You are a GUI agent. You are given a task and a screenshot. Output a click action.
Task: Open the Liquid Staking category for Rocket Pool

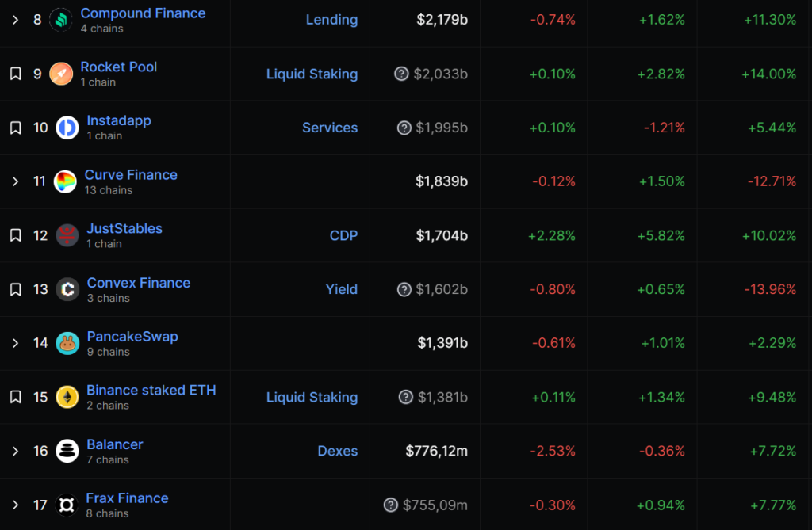[312, 74]
